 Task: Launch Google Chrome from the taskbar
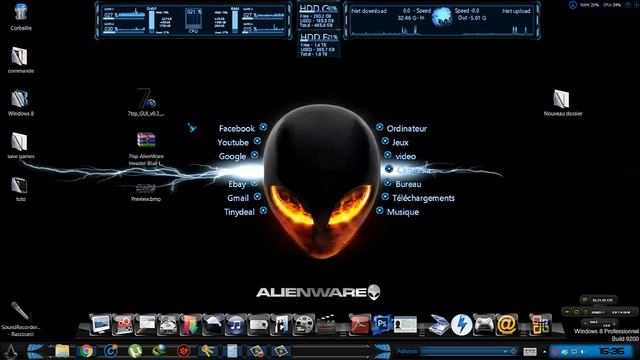(x=86, y=351)
